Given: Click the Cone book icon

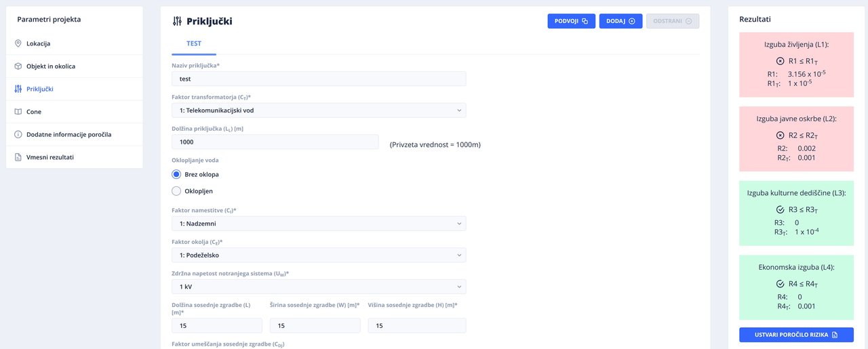Looking at the screenshot, I should (18, 112).
